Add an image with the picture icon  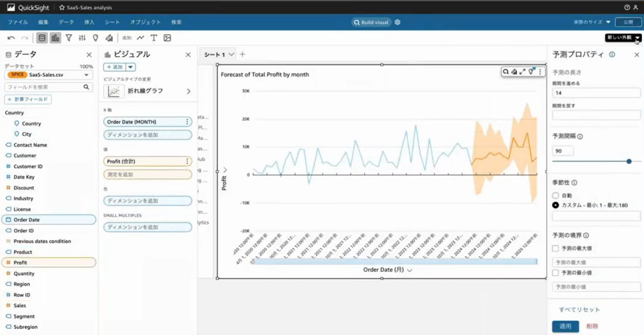coord(167,38)
